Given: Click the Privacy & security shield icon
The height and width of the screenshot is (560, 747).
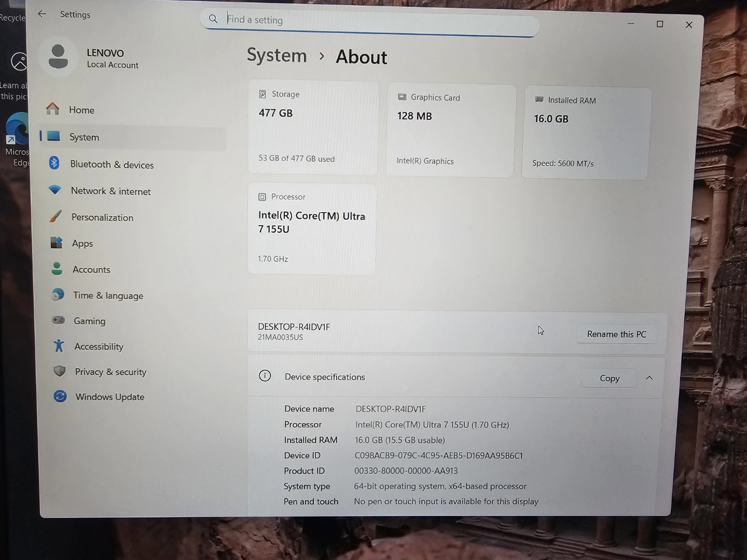Looking at the screenshot, I should point(59,371).
